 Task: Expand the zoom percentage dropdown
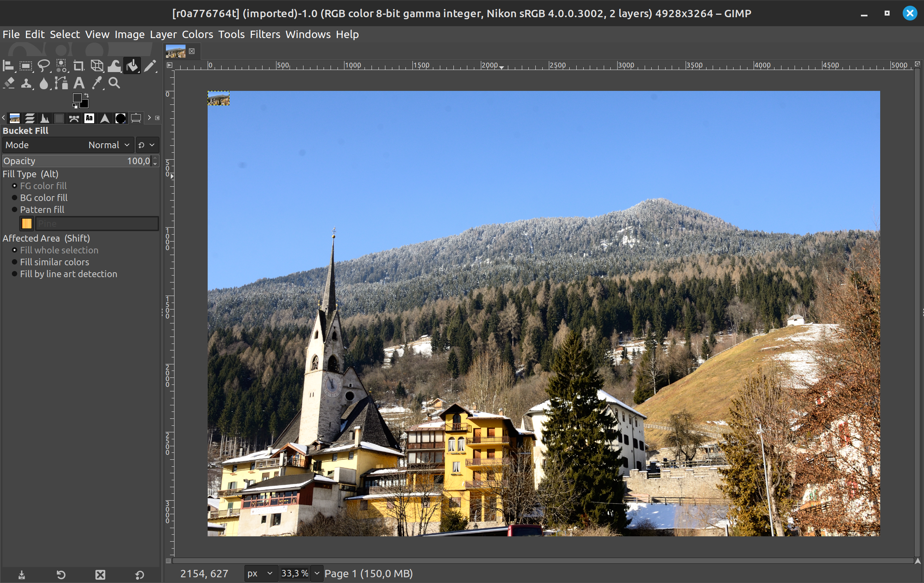click(317, 574)
